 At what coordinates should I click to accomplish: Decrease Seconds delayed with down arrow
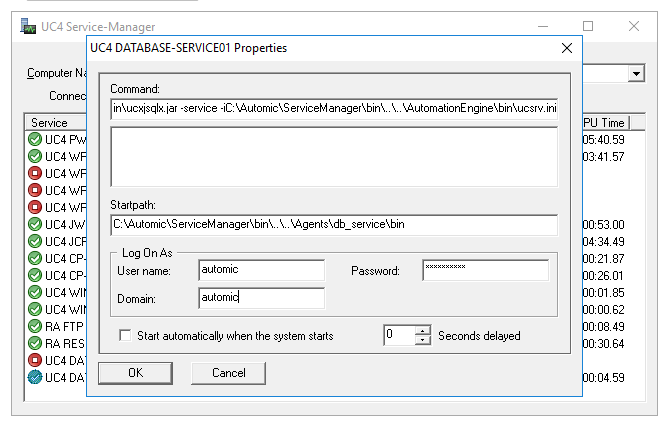(423, 340)
